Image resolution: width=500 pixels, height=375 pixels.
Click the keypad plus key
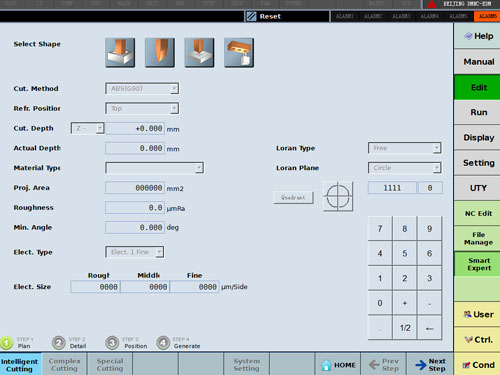pos(405,303)
